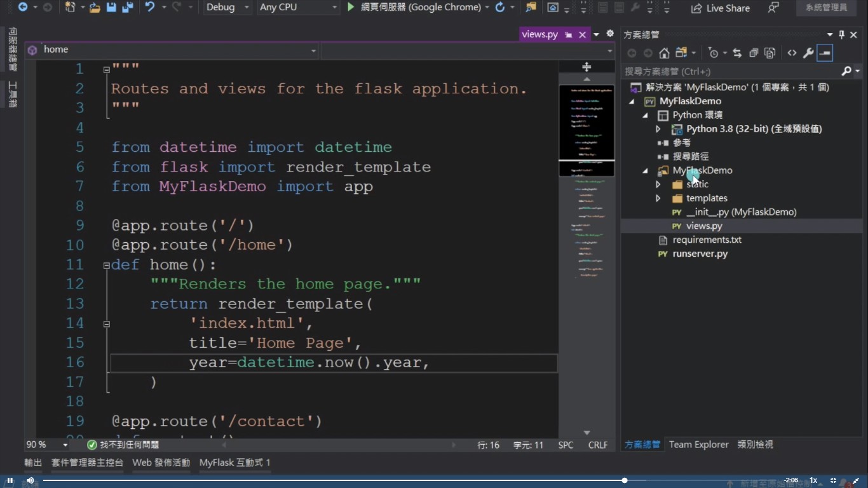Screen dimensions: 868x488
Task: Click the Undo icon in the toolbar
Action: (149, 7)
